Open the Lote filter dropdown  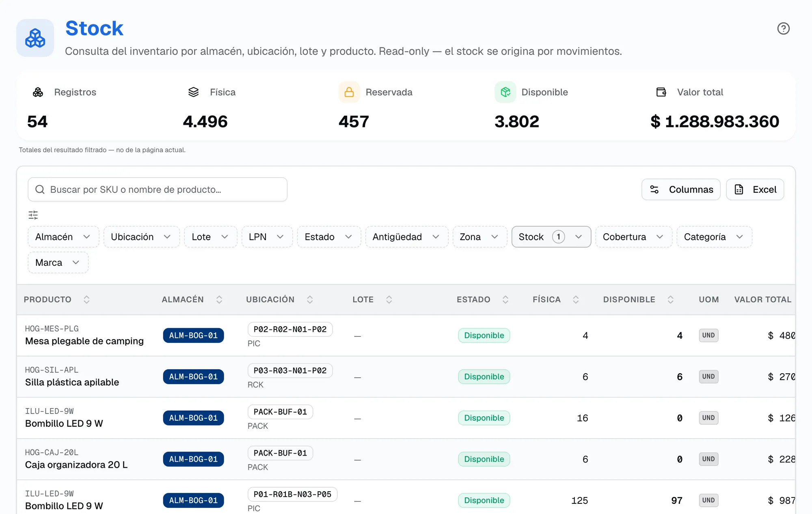[211, 237]
